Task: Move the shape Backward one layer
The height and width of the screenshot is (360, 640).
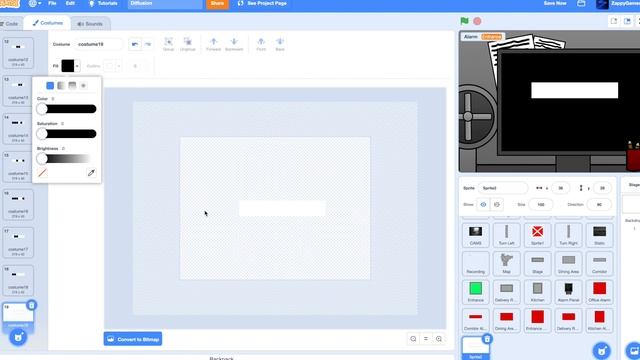Action: (234, 44)
